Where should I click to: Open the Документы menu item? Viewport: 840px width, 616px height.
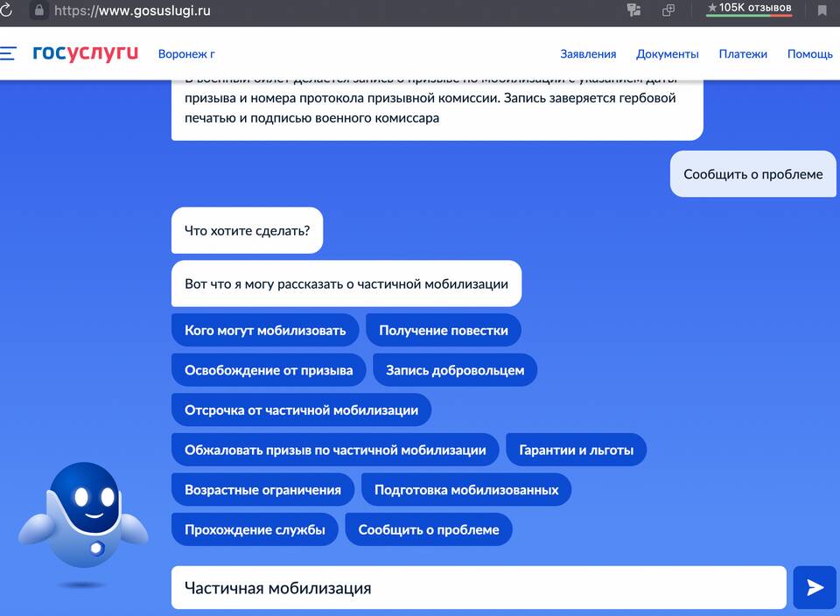[x=667, y=54]
